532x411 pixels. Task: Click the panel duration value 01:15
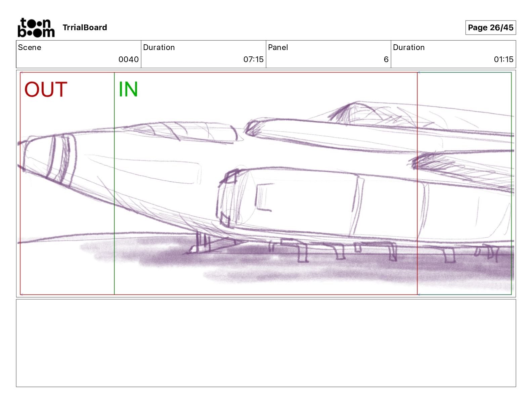(x=503, y=59)
